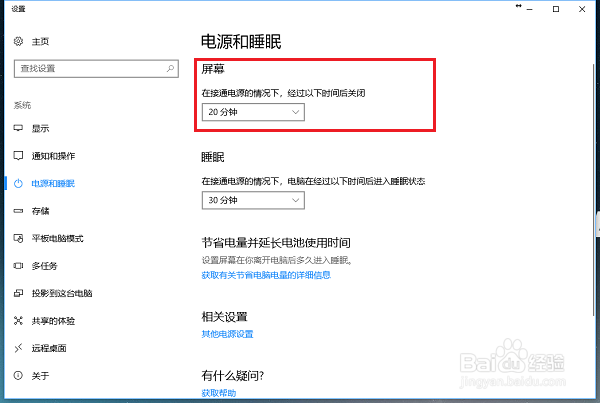Open the screen timeout 20 分钟 dropdown

click(x=253, y=112)
